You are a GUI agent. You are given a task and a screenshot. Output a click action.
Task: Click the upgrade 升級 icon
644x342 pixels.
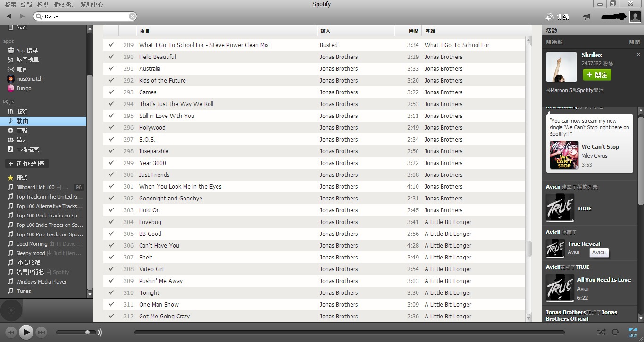coord(549,17)
